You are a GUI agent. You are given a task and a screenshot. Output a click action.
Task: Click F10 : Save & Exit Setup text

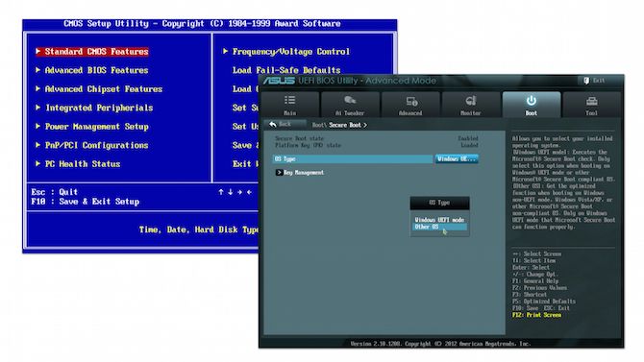pos(85,202)
